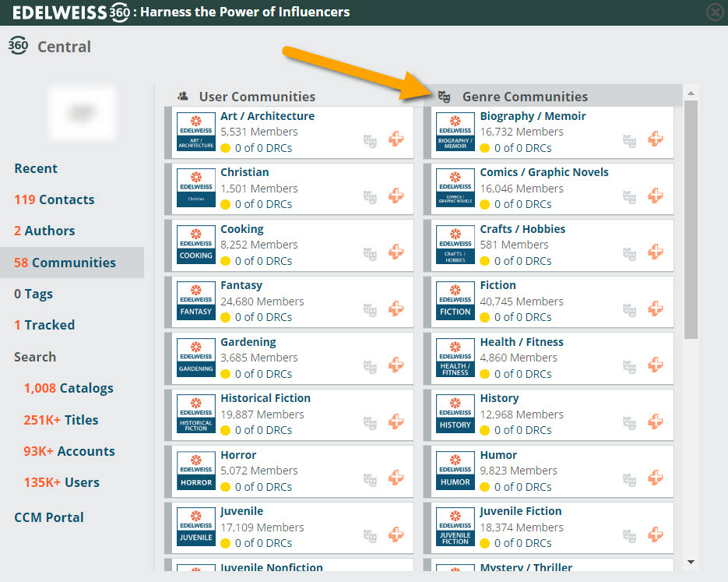This screenshot has height=582, width=728.
Task: Click the plus icon on Comics / Graphic Novels card
Action: coord(656,196)
